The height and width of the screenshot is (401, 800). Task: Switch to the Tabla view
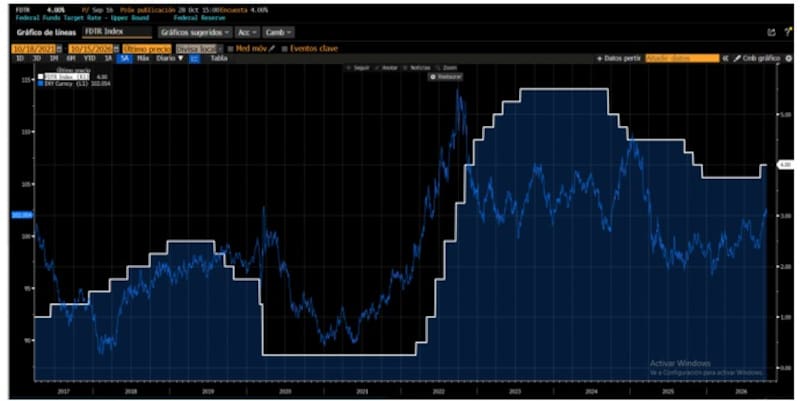tap(219, 59)
